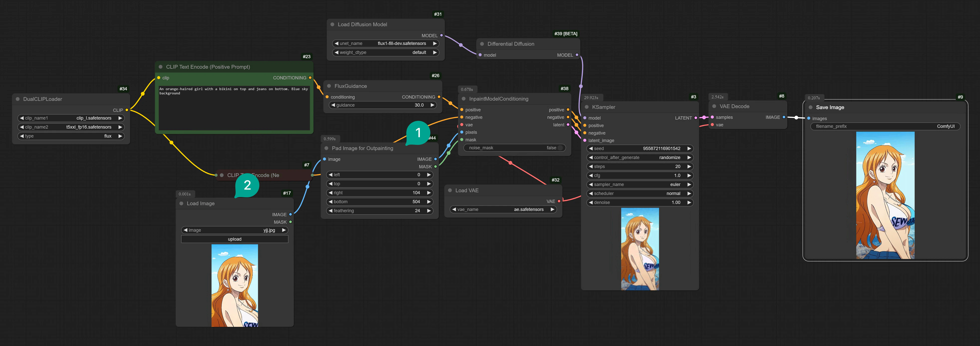Image resolution: width=980 pixels, height=346 pixels.
Task: Click the MODEL output socket of Differential Diffusion
Action: pos(577,55)
